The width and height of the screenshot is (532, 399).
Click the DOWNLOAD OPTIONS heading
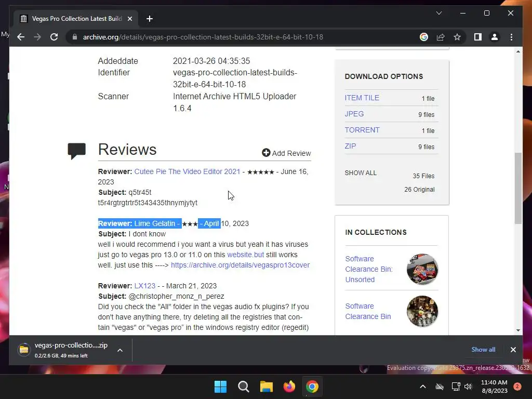[384, 76]
